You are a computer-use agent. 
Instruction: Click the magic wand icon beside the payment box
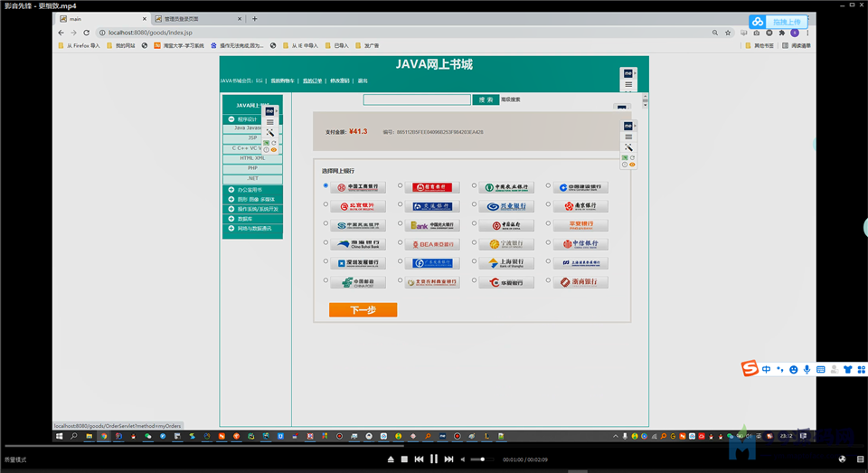(628, 147)
